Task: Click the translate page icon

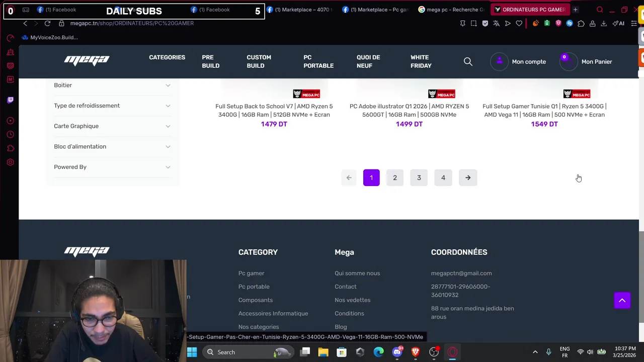Action: coord(496,23)
